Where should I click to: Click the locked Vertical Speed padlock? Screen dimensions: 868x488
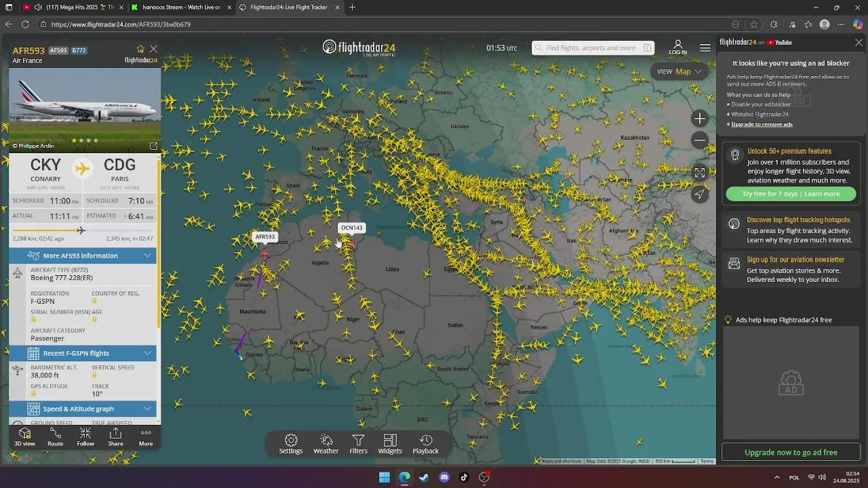[94, 375]
